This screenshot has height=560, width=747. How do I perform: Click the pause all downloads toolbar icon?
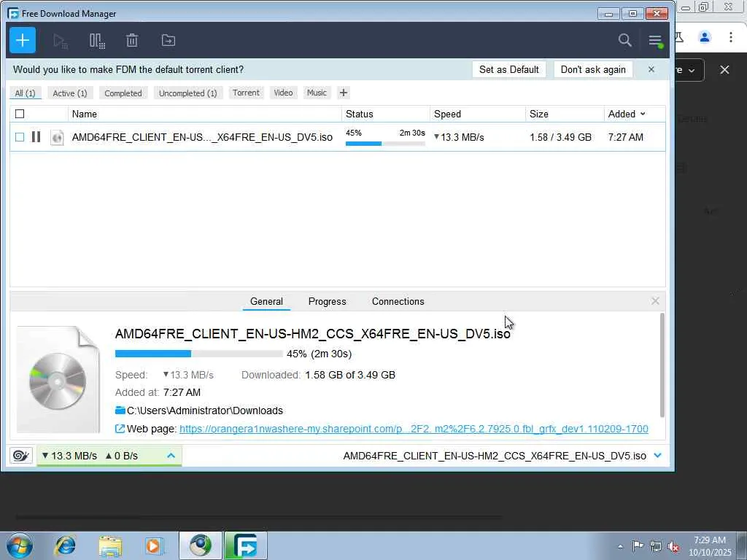coord(97,41)
